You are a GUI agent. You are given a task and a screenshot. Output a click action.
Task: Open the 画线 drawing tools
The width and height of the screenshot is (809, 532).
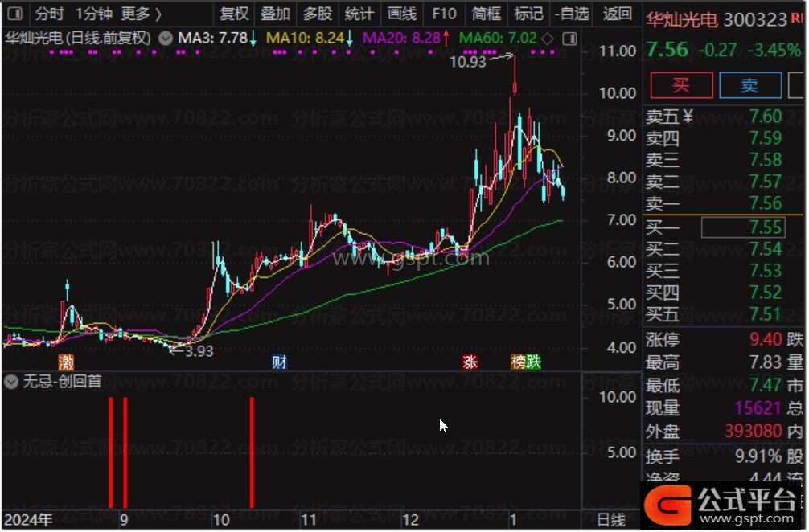401,14
